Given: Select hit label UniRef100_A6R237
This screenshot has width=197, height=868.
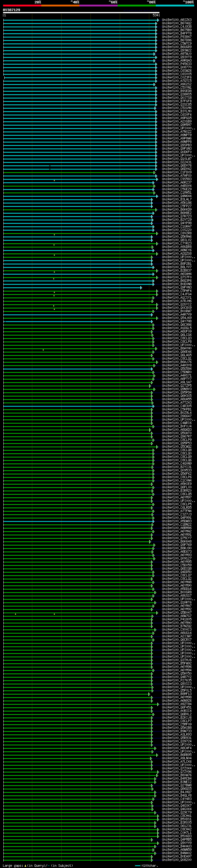Looking at the screenshot, I should point(177,183).
